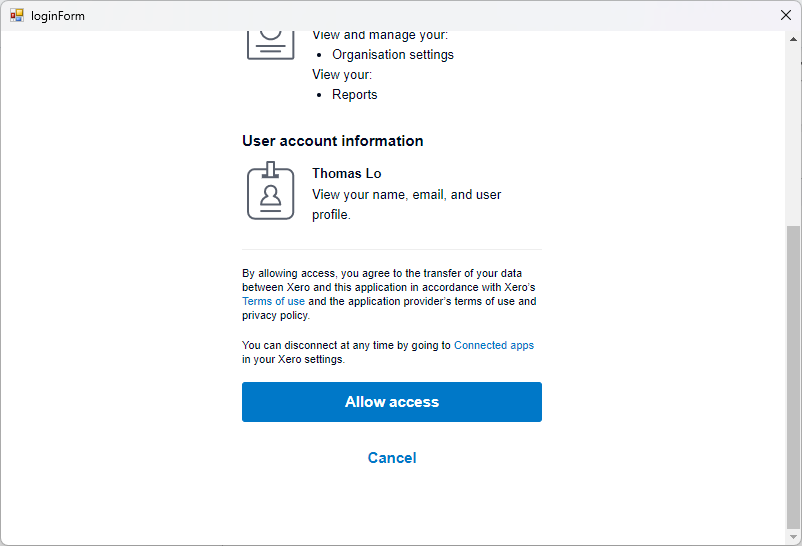Click the Organisation settings bullet
The image size is (802, 546).
[393, 55]
